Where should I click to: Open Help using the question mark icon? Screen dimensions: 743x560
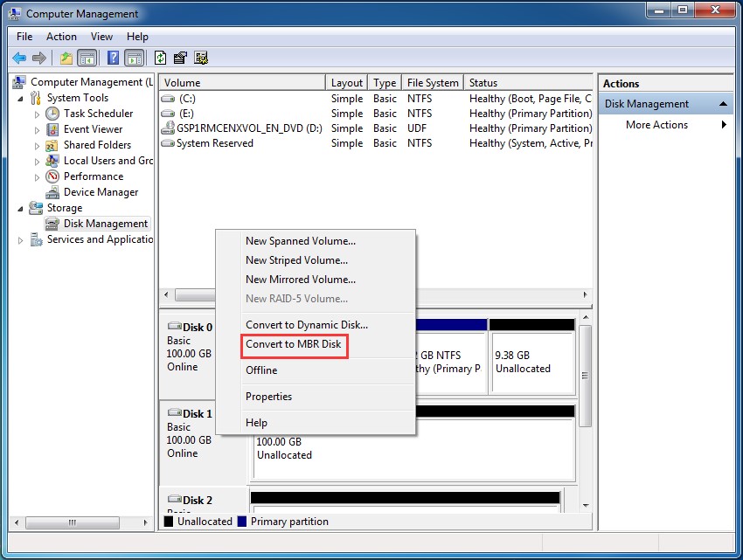[x=113, y=58]
